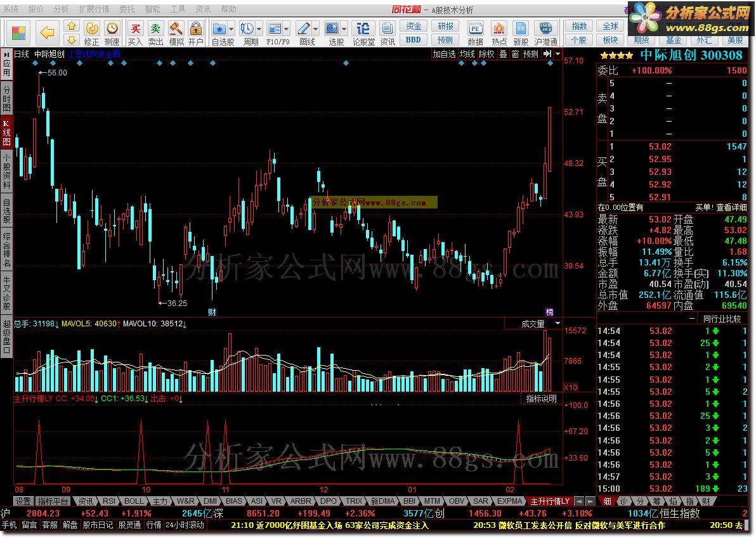The image size is (756, 538).
Task: Click the 修正 refresh icon
Action: [91, 28]
